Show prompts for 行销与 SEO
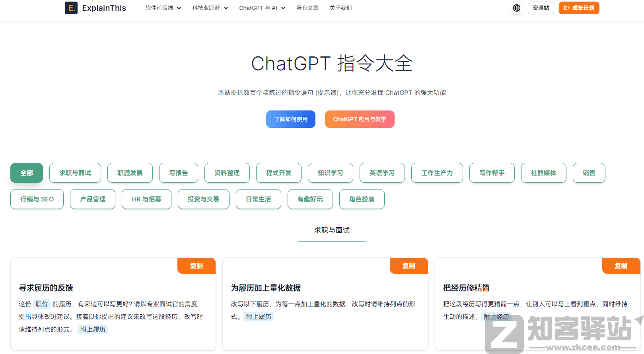644x354 pixels. coord(37,199)
